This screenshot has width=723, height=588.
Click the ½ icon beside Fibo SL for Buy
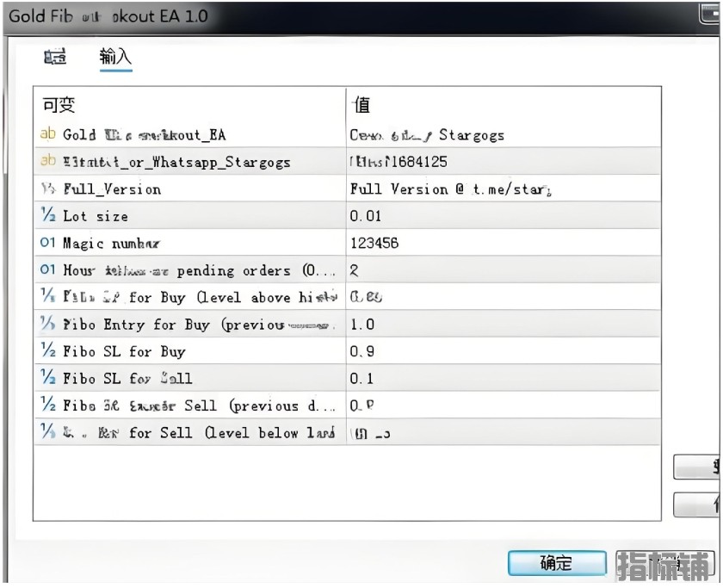click(47, 351)
